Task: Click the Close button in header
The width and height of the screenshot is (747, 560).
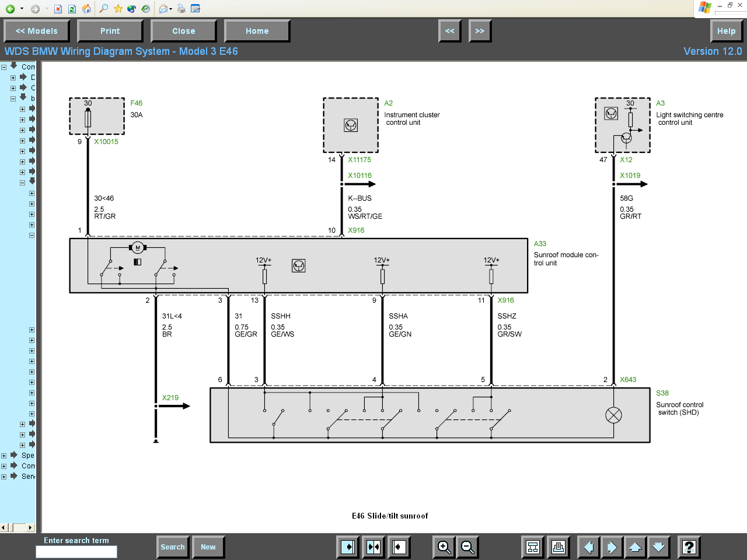Action: (x=183, y=31)
